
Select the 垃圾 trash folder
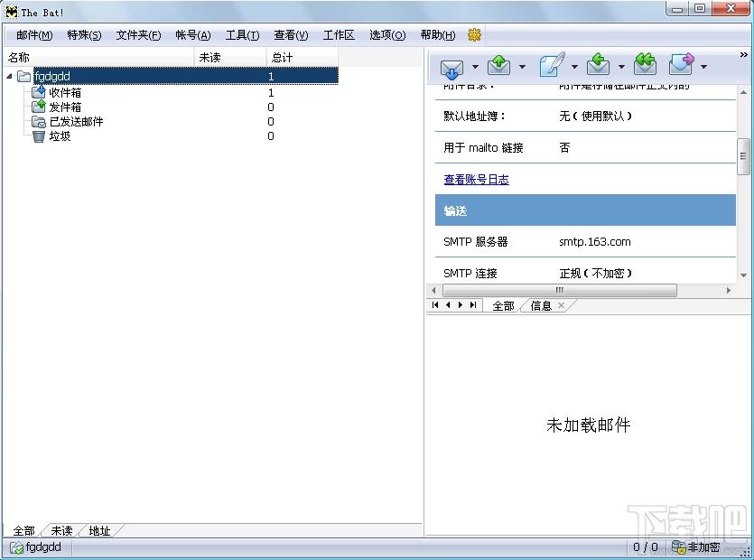click(60, 135)
